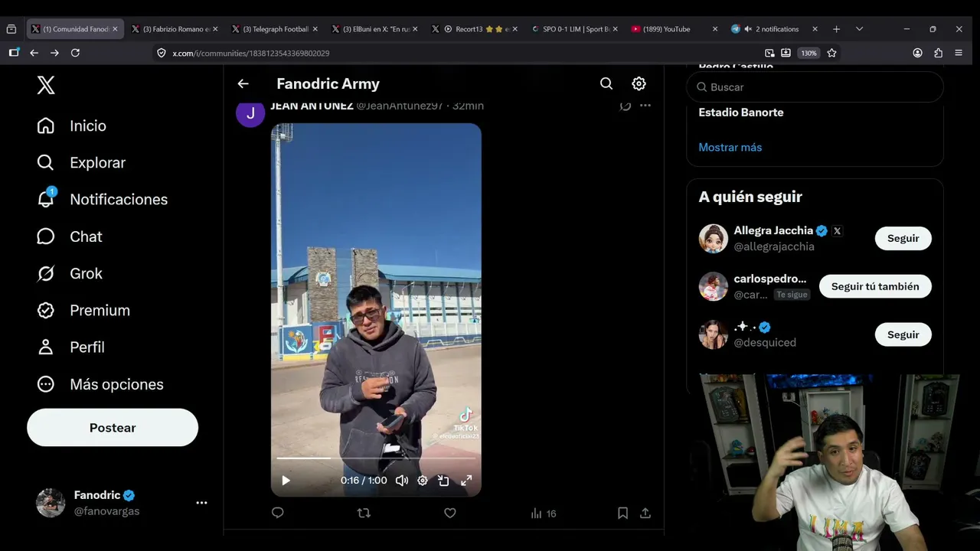Switch to Fabrizio Romano tab
The width and height of the screenshot is (980, 551).
(175, 29)
